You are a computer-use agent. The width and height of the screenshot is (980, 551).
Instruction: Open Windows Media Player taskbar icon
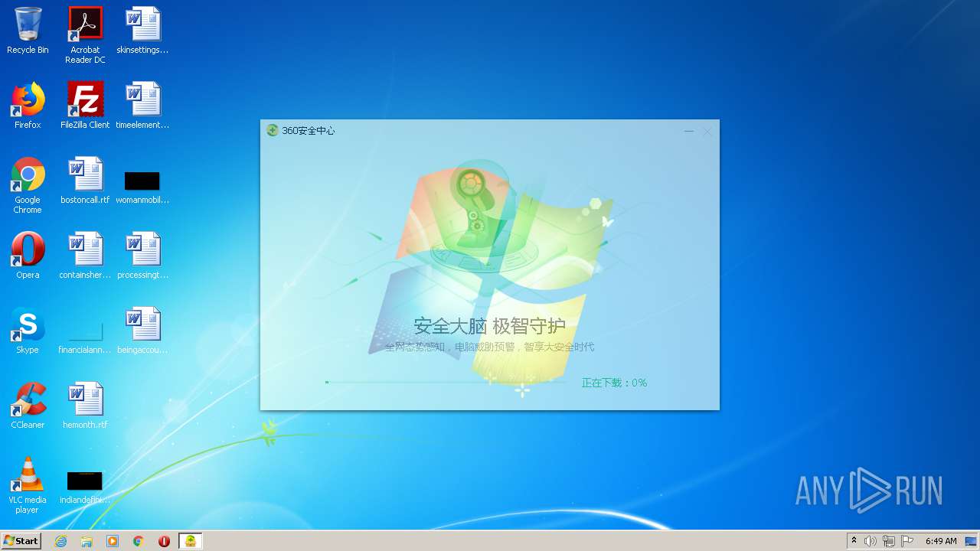113,541
